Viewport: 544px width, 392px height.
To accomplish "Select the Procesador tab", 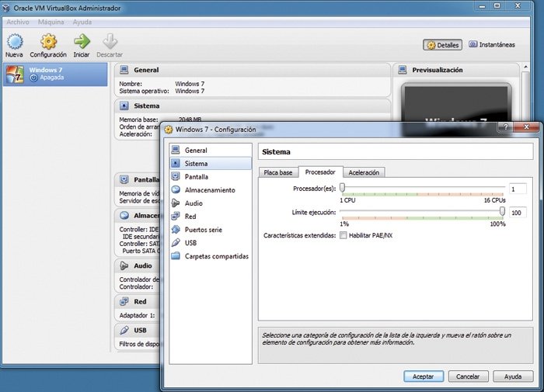I will tap(320, 172).
